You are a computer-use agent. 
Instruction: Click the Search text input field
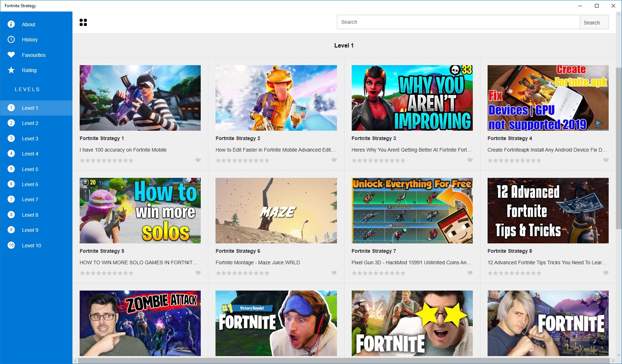coord(458,22)
